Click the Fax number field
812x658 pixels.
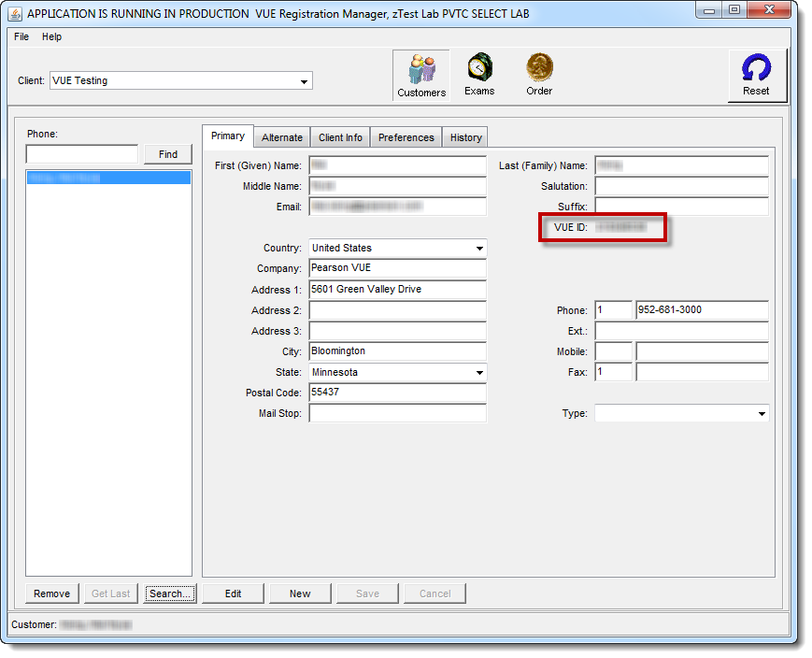point(703,372)
